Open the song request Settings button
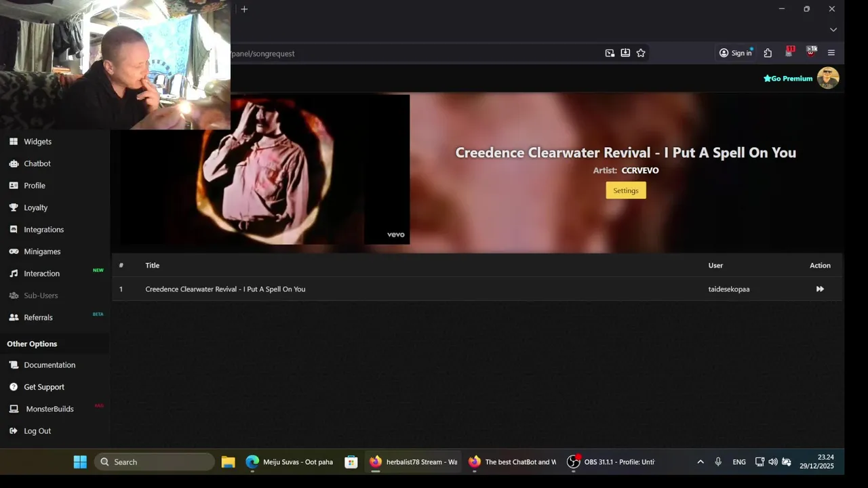This screenshot has height=488, width=868. [626, 190]
